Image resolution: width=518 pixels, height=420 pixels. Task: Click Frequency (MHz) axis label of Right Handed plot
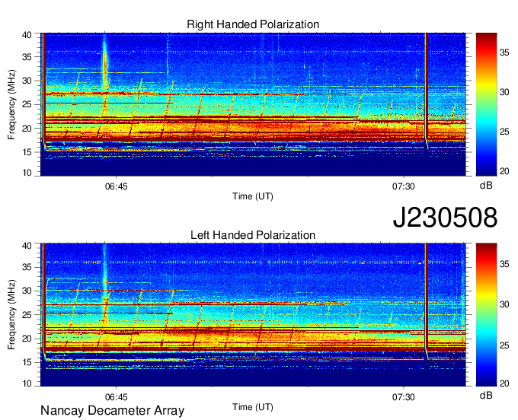click(11, 104)
